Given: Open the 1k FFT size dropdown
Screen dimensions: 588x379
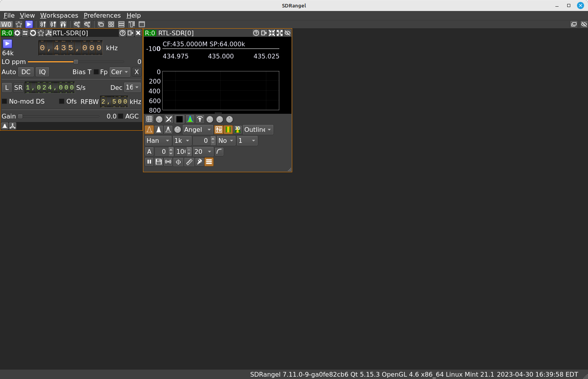Looking at the screenshot, I should click(182, 140).
